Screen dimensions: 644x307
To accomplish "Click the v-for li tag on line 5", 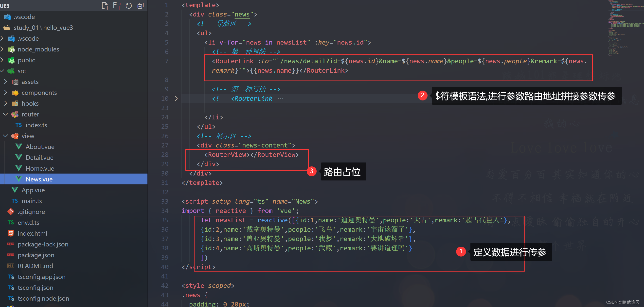I will [x=287, y=42].
